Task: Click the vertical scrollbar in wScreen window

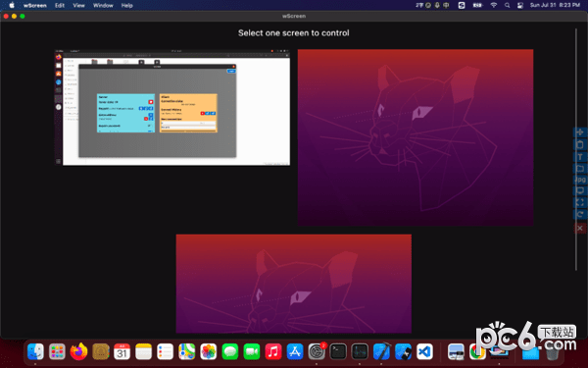Action: (x=576, y=149)
